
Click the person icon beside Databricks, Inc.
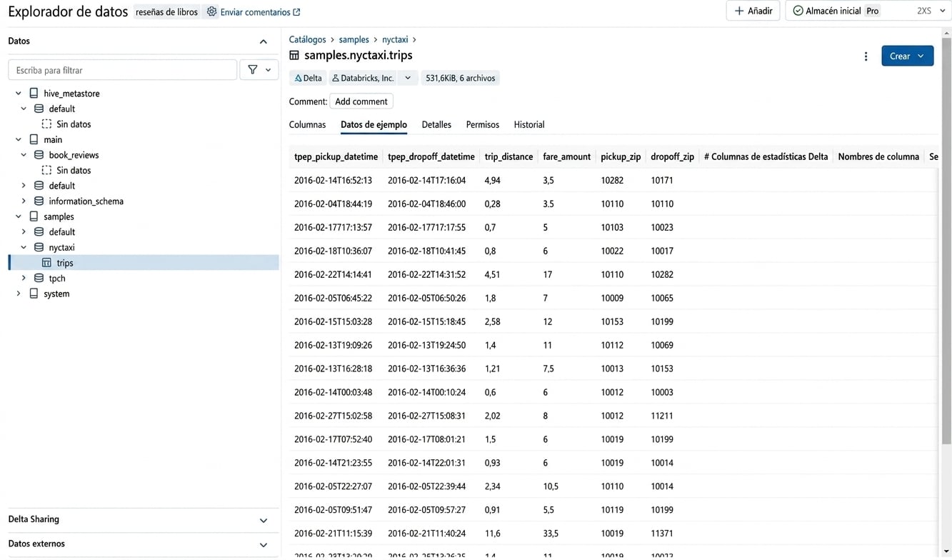click(x=336, y=79)
